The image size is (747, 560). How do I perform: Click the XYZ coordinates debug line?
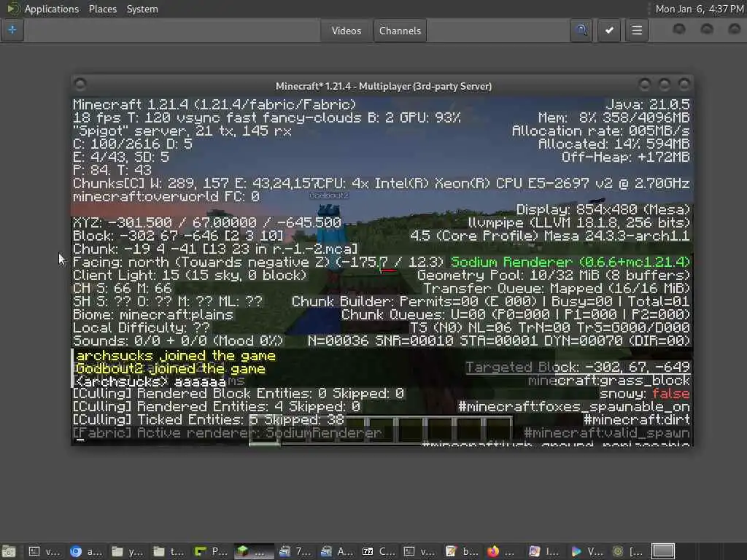206,223
